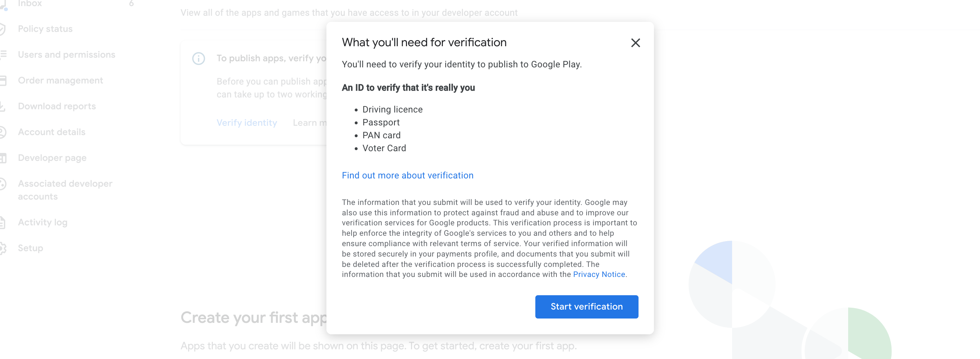Open the Privacy Notice link
Viewport: 980px width, 359px height.
599,274
